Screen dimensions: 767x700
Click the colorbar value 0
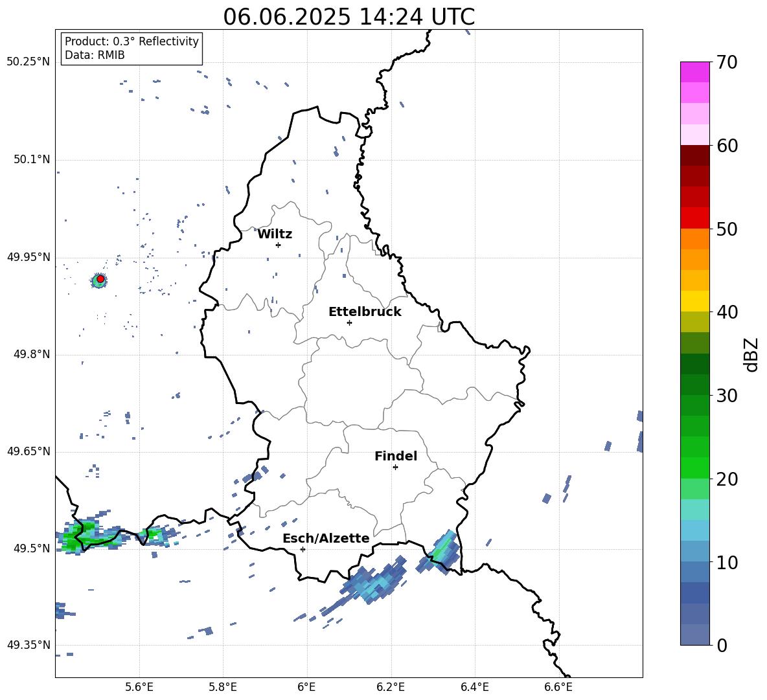tap(722, 646)
